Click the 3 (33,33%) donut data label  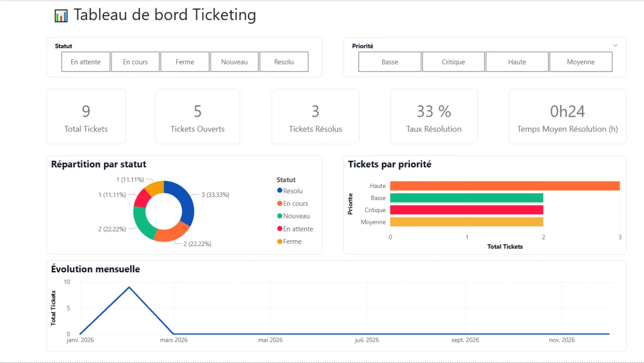[x=215, y=195]
